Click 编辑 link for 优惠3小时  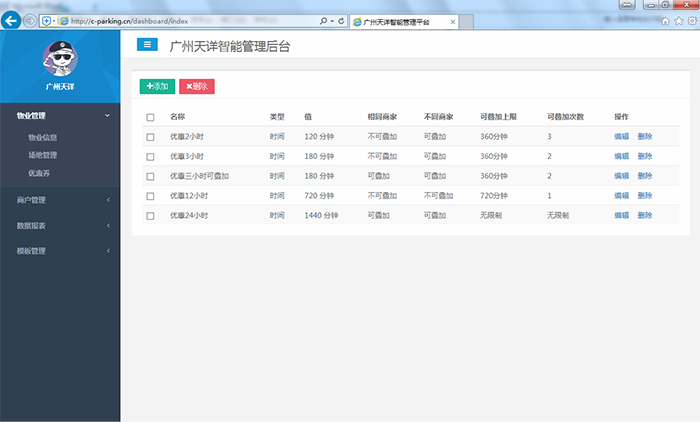click(621, 156)
